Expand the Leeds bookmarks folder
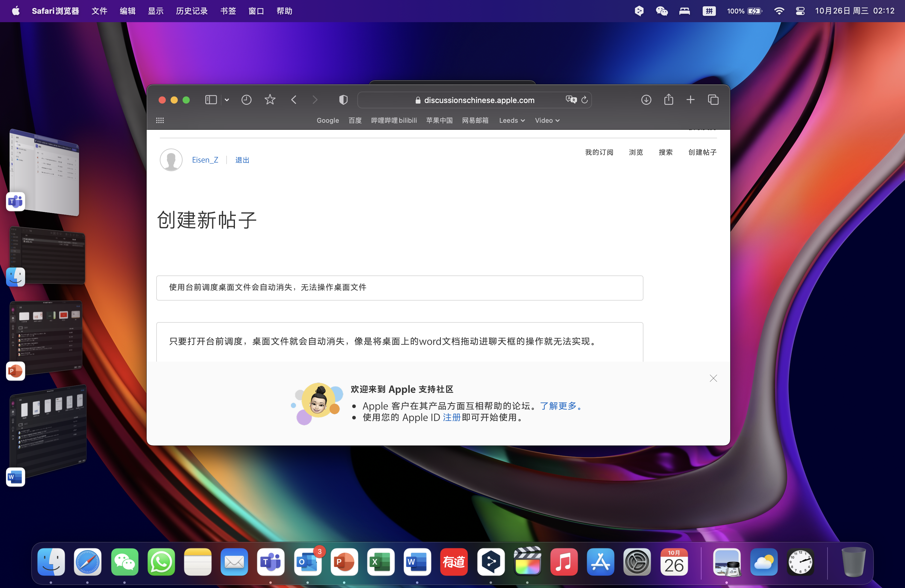Image resolution: width=905 pixels, height=588 pixels. [511, 121]
